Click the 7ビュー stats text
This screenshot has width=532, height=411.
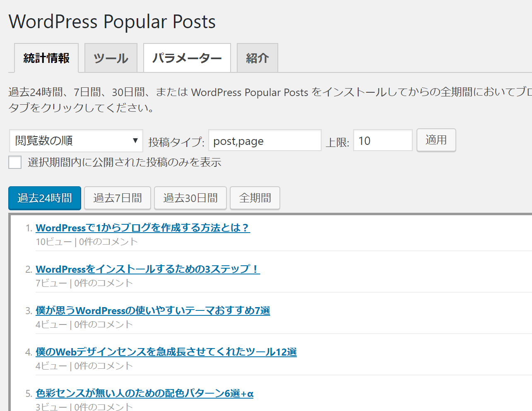[51, 283]
